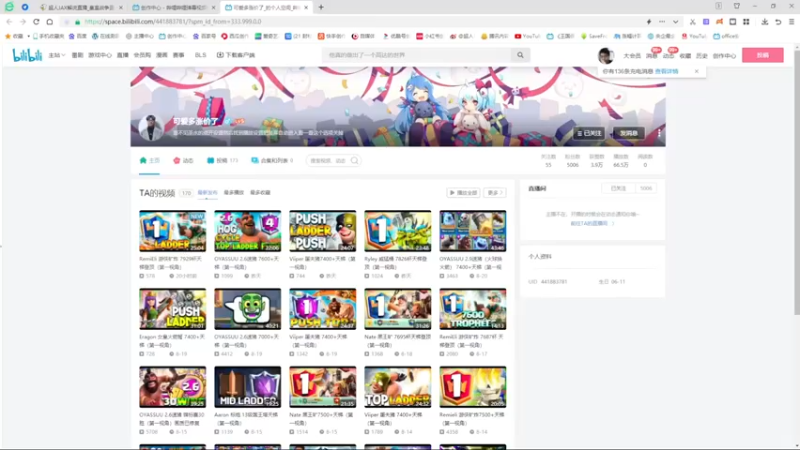Open the extensions grid icon in toolbar
800x450 pixels.
coord(746,22)
